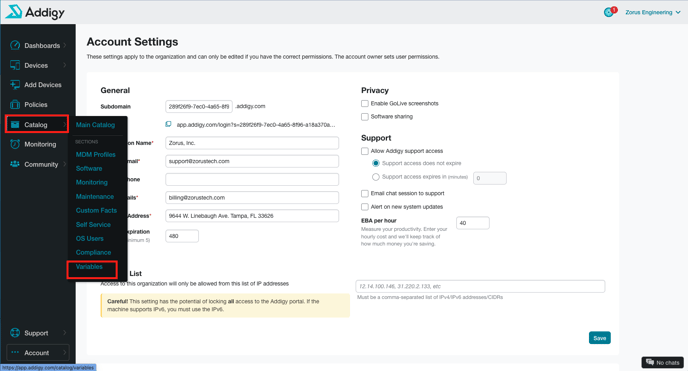688x371 pixels.
Task: Open notifications icon with red badge
Action: (x=609, y=12)
